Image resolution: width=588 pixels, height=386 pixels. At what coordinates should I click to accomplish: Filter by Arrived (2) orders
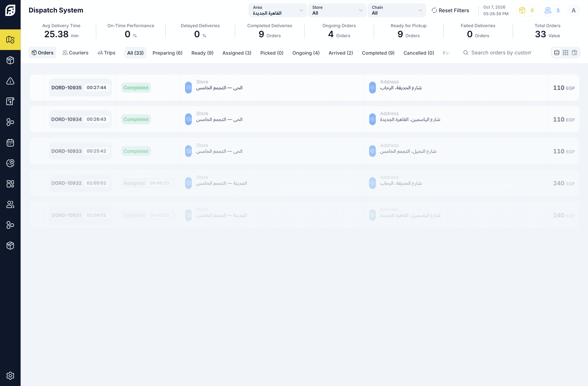(x=341, y=53)
